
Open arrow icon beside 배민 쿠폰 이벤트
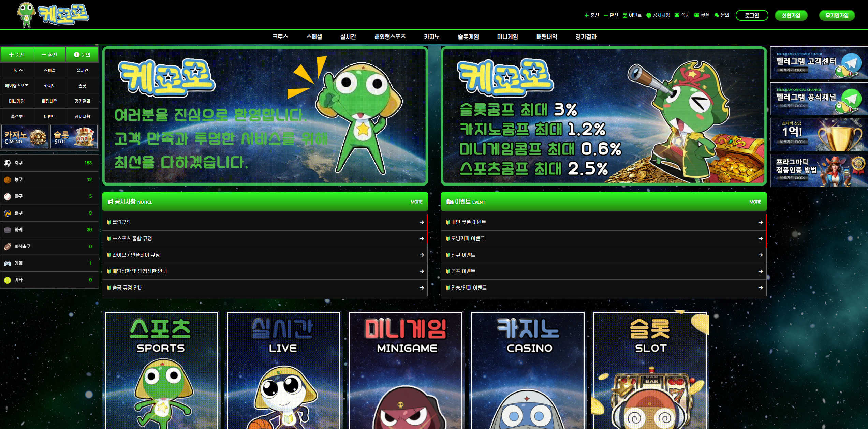click(x=760, y=222)
